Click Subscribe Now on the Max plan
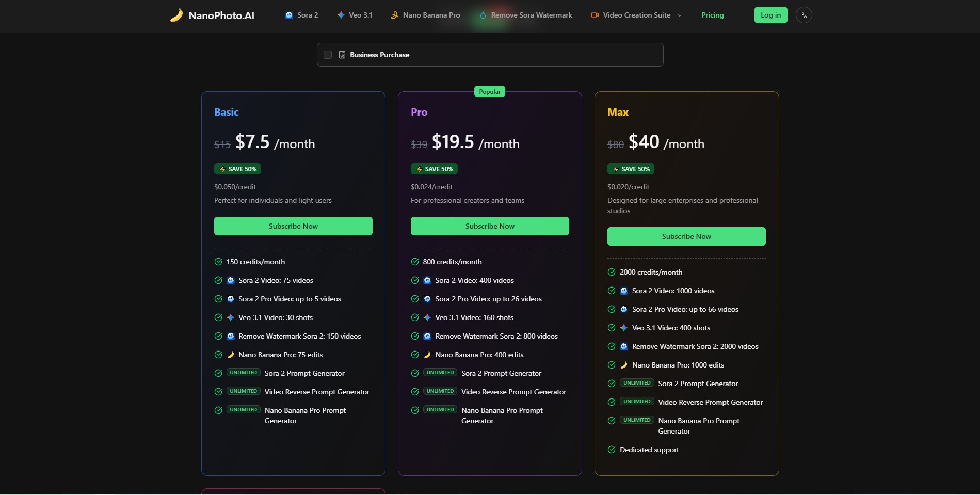This screenshot has width=980, height=495. [686, 236]
